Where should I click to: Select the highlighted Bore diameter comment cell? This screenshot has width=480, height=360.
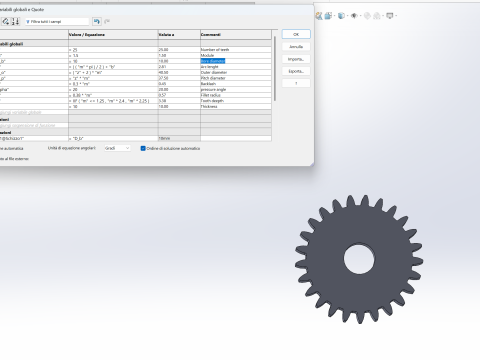tap(236, 61)
